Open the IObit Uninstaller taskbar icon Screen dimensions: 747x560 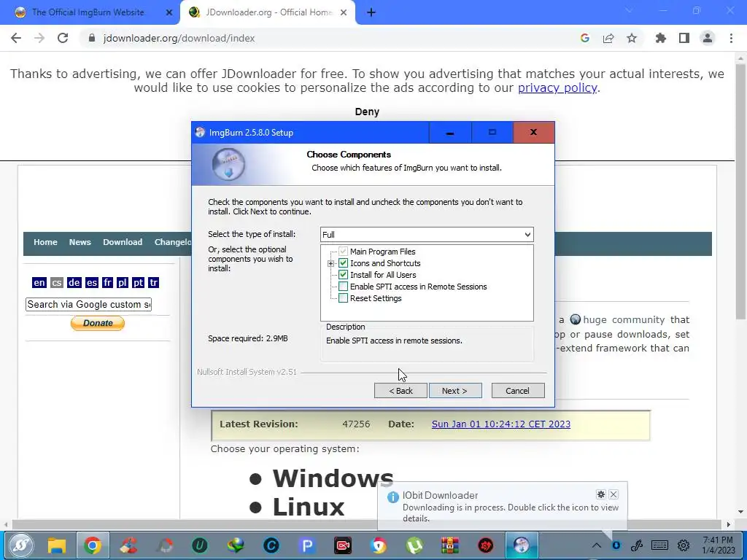[200, 545]
